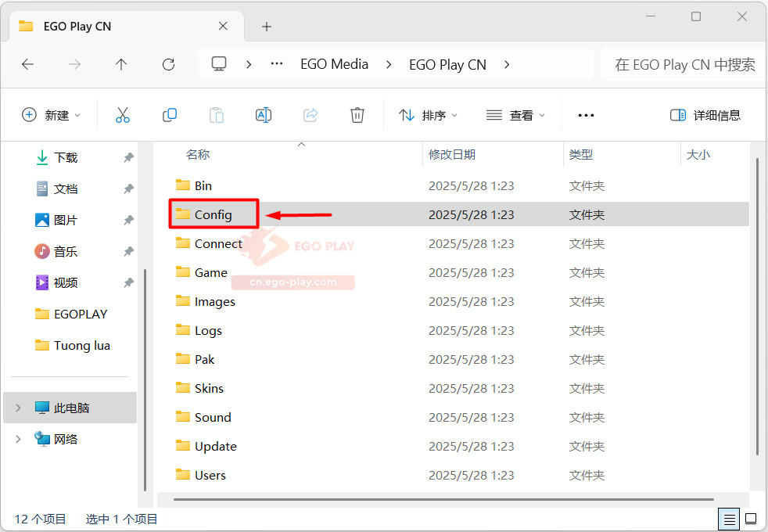The width and height of the screenshot is (768, 532).
Task: Click the Delete trash bin icon
Action: click(x=357, y=115)
